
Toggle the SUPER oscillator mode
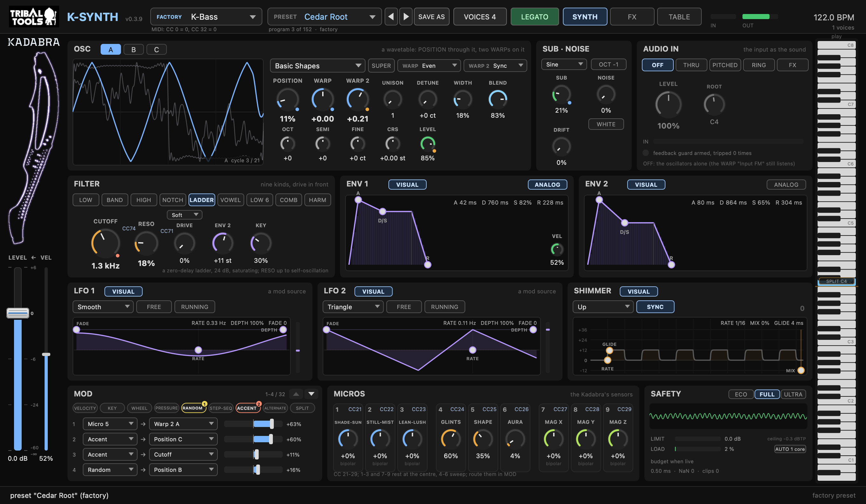click(381, 66)
